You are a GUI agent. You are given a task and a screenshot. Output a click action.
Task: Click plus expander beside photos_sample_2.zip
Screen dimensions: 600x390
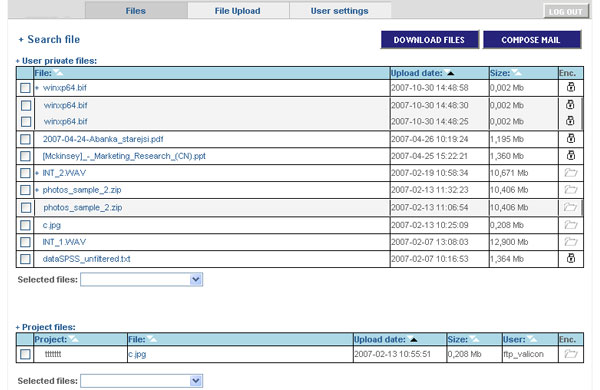tap(37, 190)
